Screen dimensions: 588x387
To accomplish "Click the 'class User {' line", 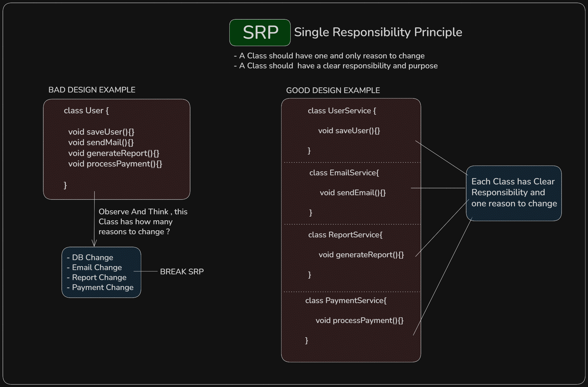I will 86,111.
